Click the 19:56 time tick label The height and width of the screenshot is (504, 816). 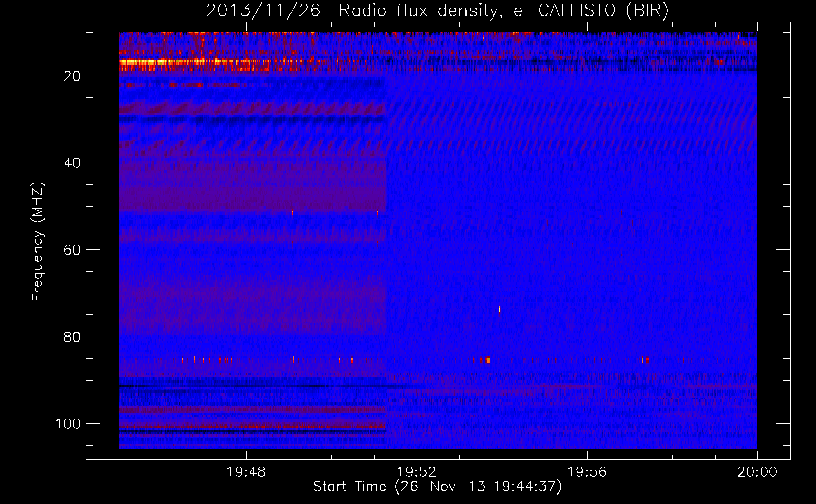point(587,472)
